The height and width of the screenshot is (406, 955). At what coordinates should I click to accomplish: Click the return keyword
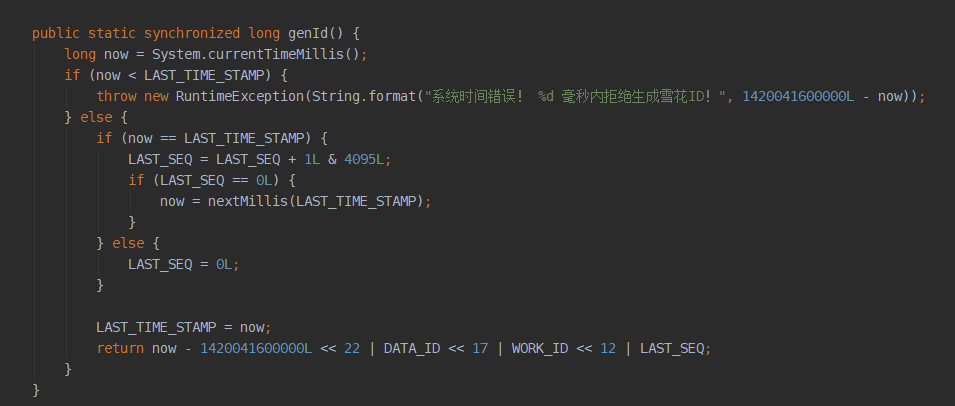[x=121, y=348]
